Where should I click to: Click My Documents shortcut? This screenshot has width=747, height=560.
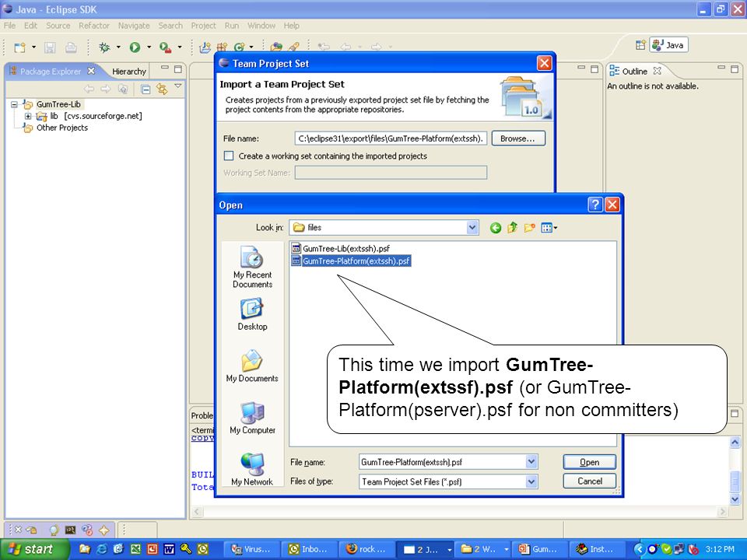(252, 366)
